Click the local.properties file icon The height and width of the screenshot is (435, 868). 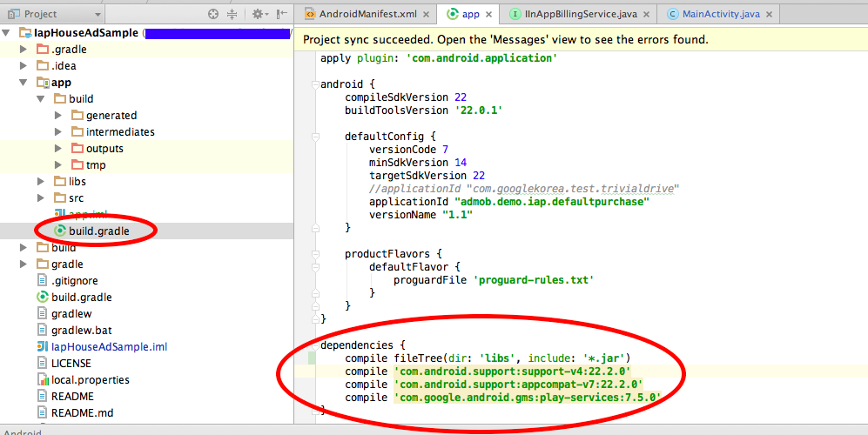(x=43, y=379)
